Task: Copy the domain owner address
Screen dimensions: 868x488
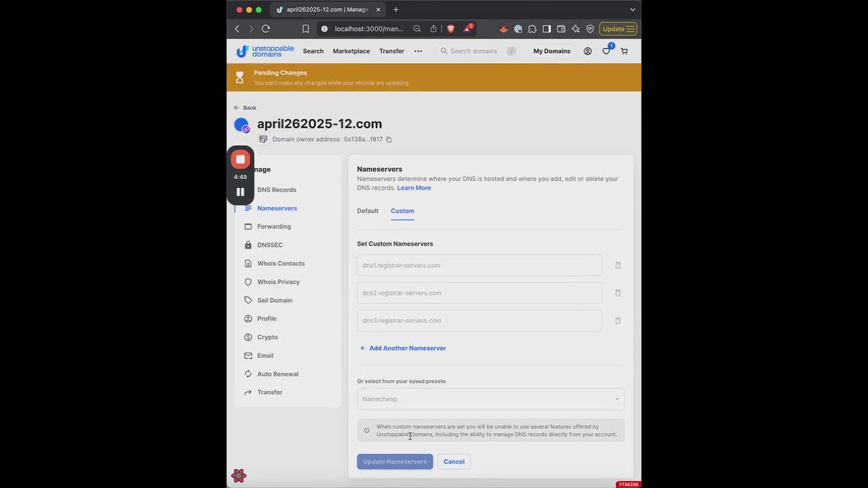Action: [389, 140]
